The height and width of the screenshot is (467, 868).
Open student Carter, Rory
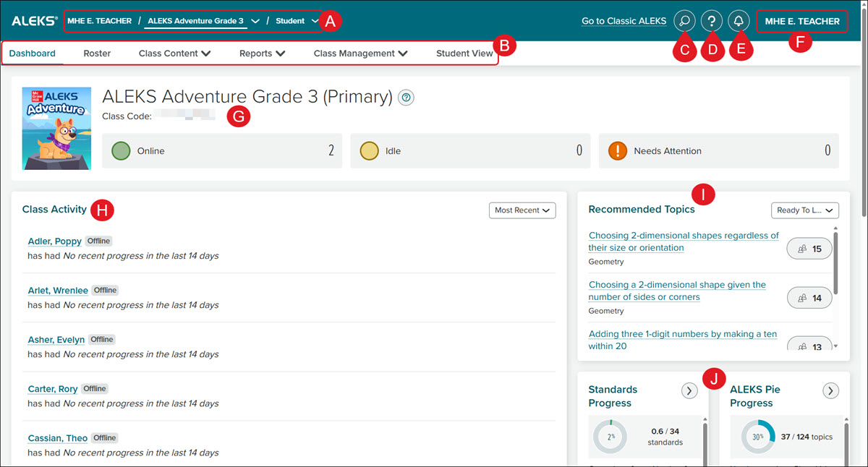click(x=53, y=389)
